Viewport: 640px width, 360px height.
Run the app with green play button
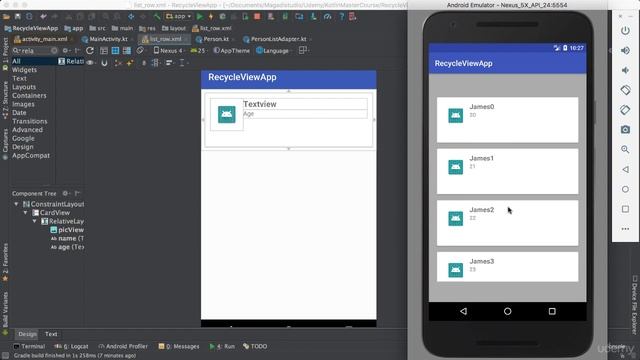pyautogui.click(x=200, y=17)
